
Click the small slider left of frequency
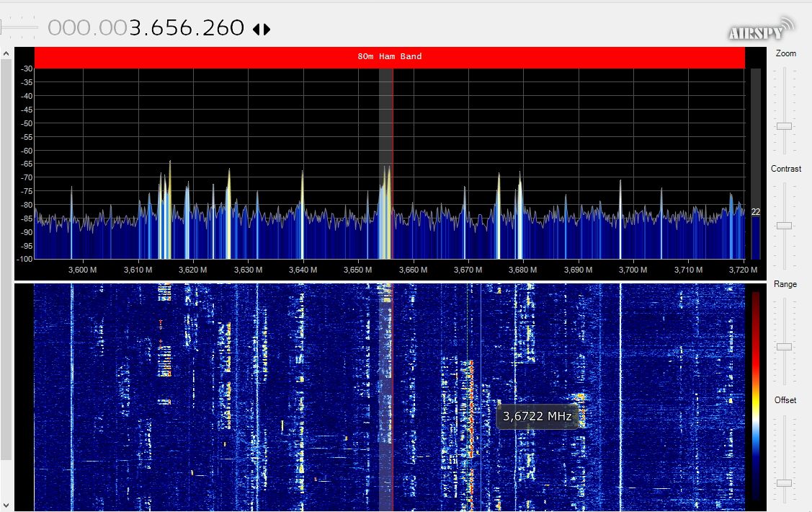pyautogui.click(x=19, y=27)
